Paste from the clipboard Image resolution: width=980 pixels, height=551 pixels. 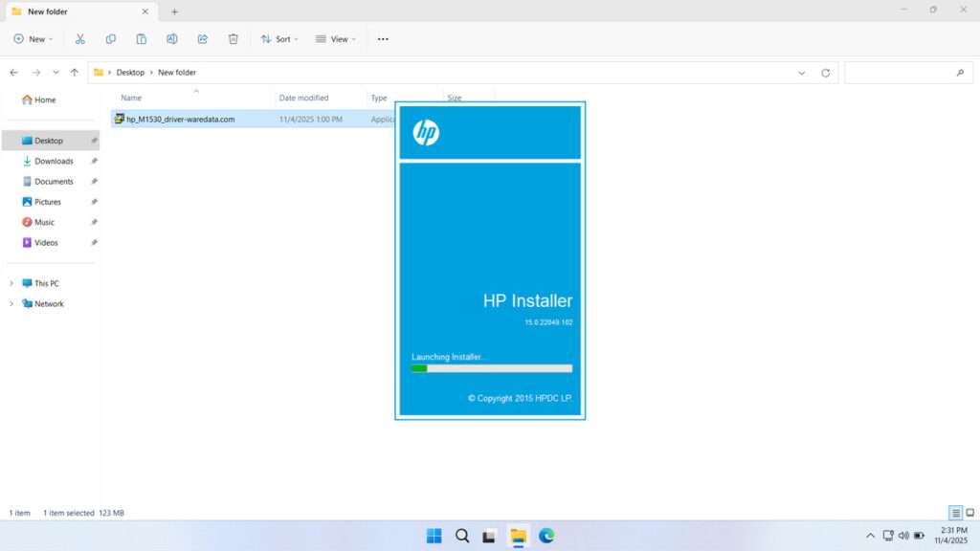pyautogui.click(x=142, y=38)
